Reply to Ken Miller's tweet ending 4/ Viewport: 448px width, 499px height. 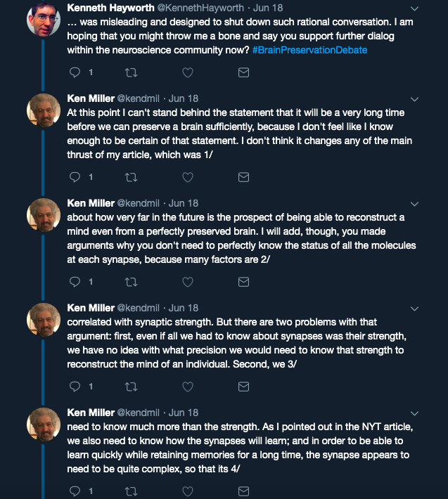click(75, 491)
